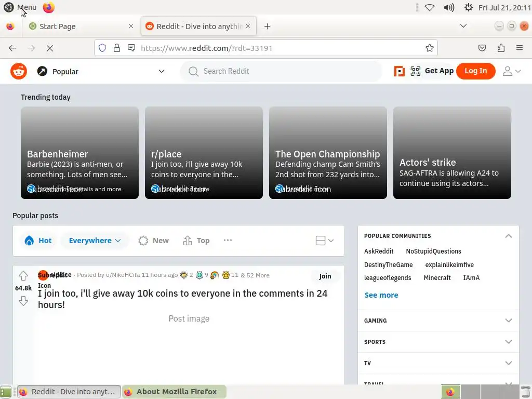Open the user account dropdown menu
Viewport: 532px width, 399px height.
(x=511, y=71)
